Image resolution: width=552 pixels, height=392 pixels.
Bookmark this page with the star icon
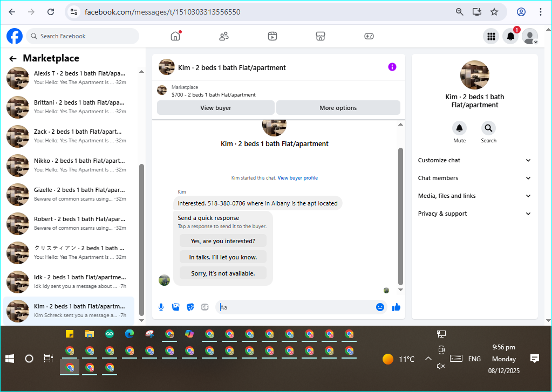(494, 12)
